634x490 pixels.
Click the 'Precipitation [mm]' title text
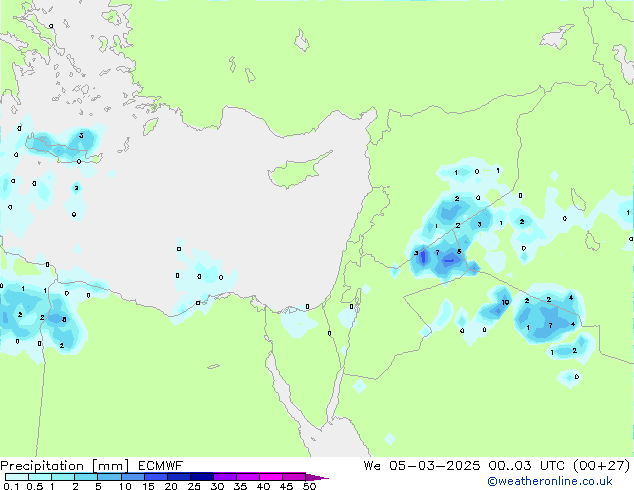coord(65,466)
